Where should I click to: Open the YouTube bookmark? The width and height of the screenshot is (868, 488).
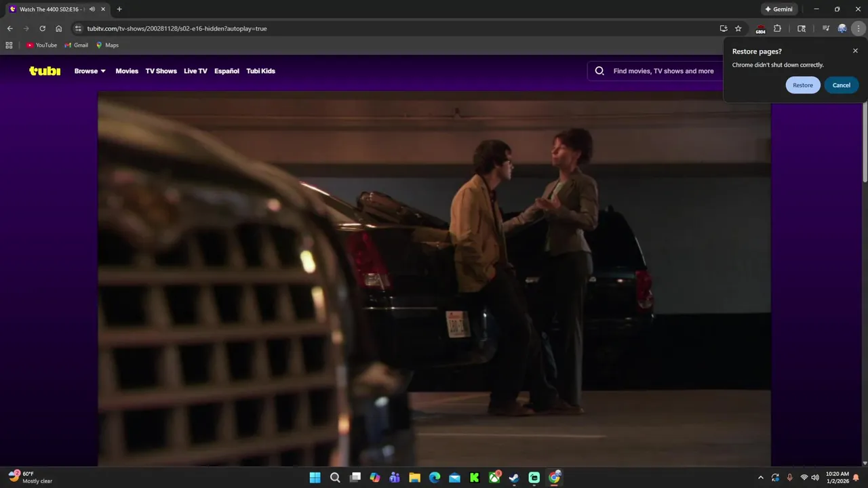tap(41, 45)
